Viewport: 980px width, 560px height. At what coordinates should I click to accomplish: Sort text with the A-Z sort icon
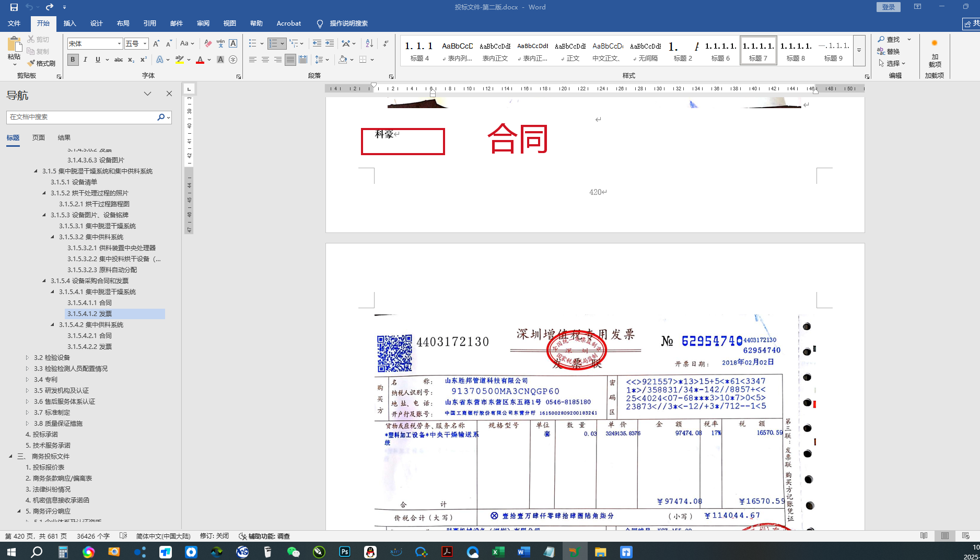[x=369, y=43]
